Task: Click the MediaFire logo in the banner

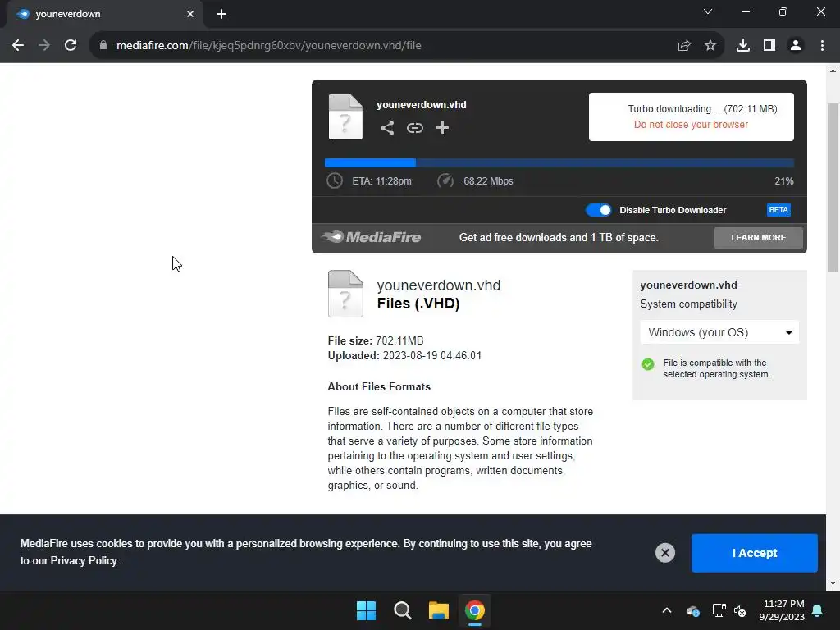Action: (x=371, y=237)
